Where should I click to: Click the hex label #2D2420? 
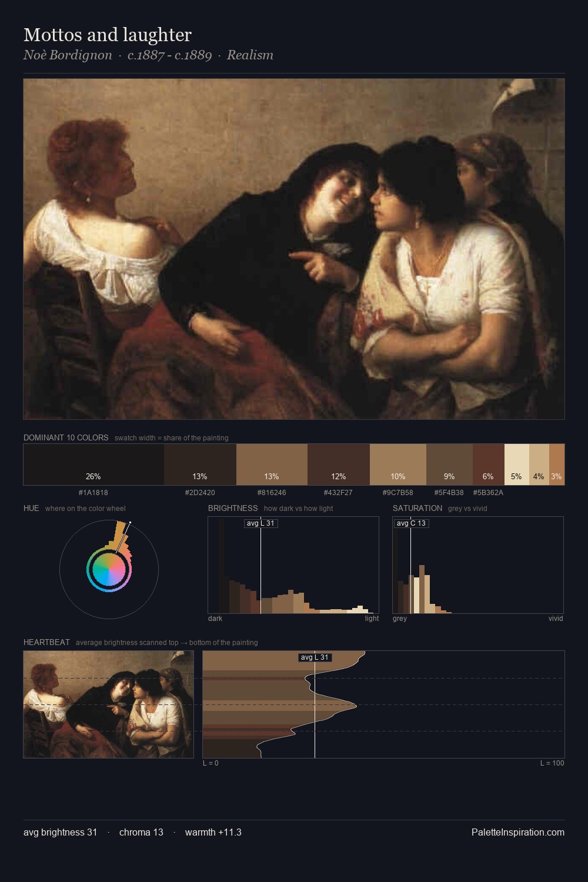pos(200,493)
